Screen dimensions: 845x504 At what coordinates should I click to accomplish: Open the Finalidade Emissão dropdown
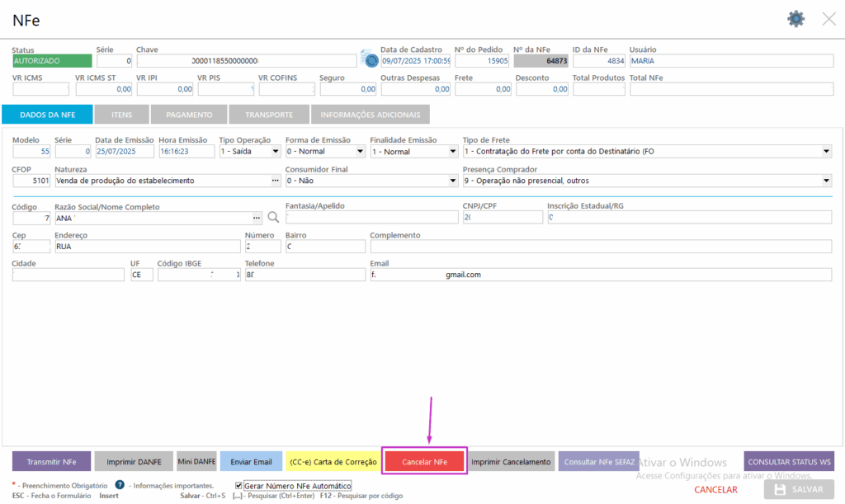pyautogui.click(x=452, y=152)
